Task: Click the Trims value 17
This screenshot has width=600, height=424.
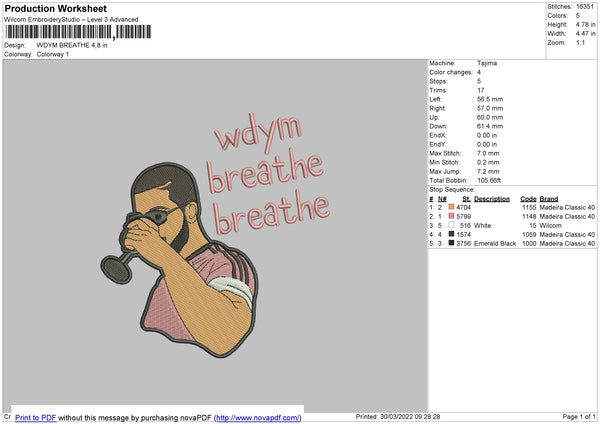Action: pyautogui.click(x=481, y=90)
